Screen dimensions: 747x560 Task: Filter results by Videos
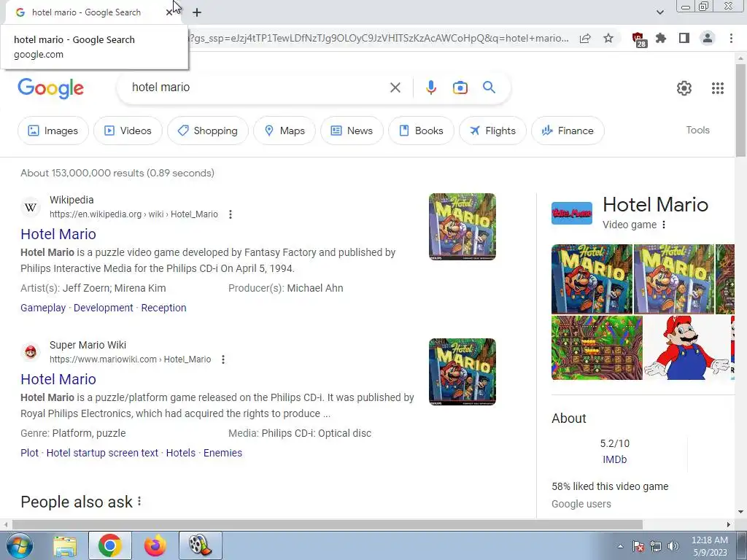click(x=128, y=131)
